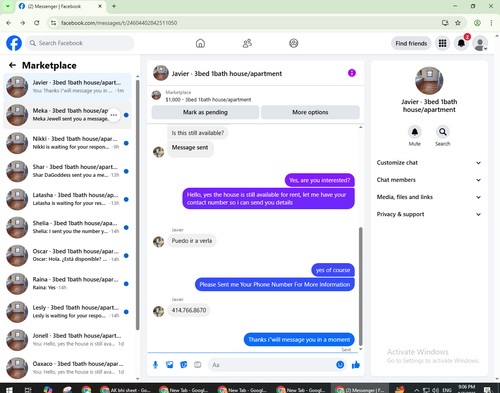Image resolution: width=500 pixels, height=393 pixels.
Task: Click the Search Facebook field
Action: coord(80,43)
